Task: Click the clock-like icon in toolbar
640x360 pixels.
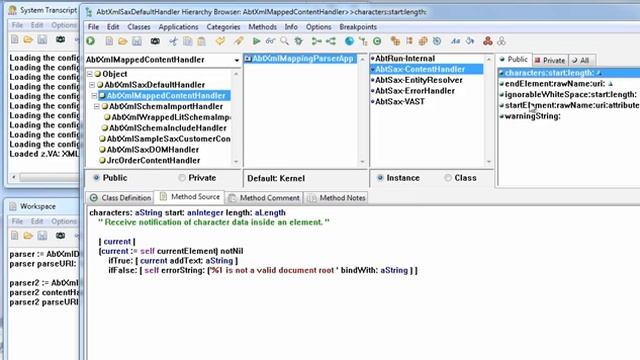Action: 437,41
